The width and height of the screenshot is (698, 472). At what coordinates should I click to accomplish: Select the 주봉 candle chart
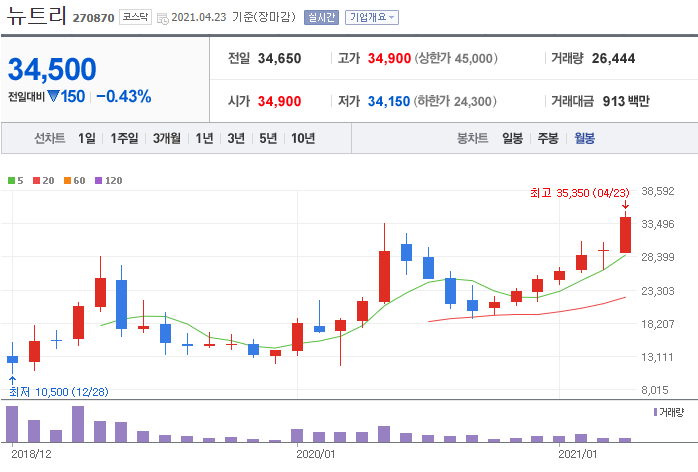[x=548, y=138]
